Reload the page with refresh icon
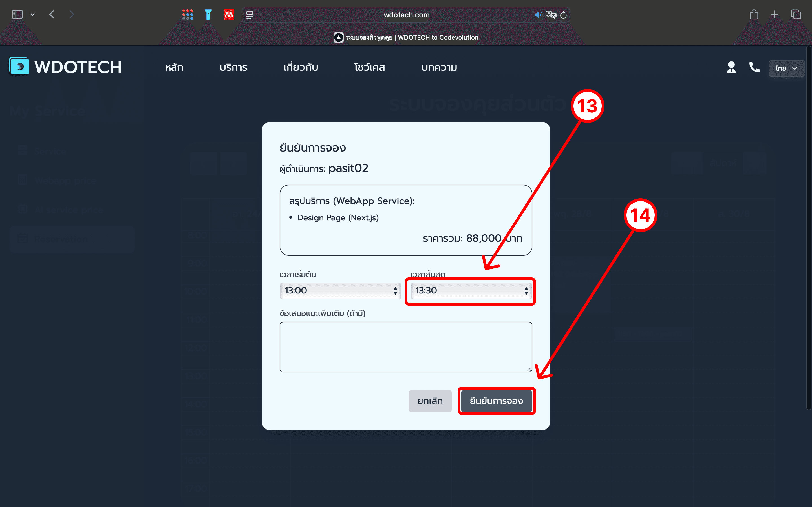 click(x=563, y=15)
